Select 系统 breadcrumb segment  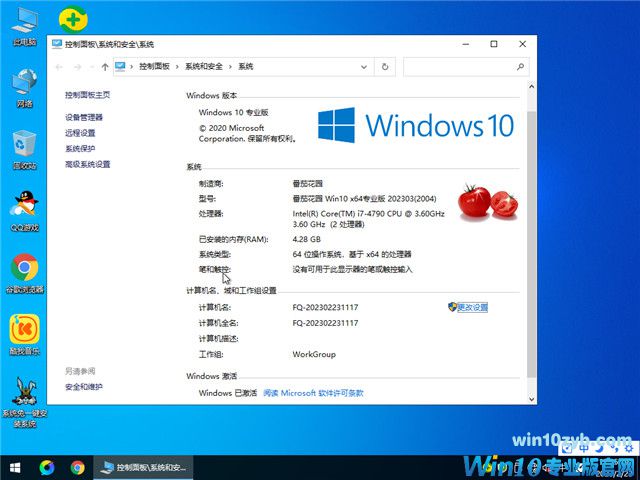(246, 67)
